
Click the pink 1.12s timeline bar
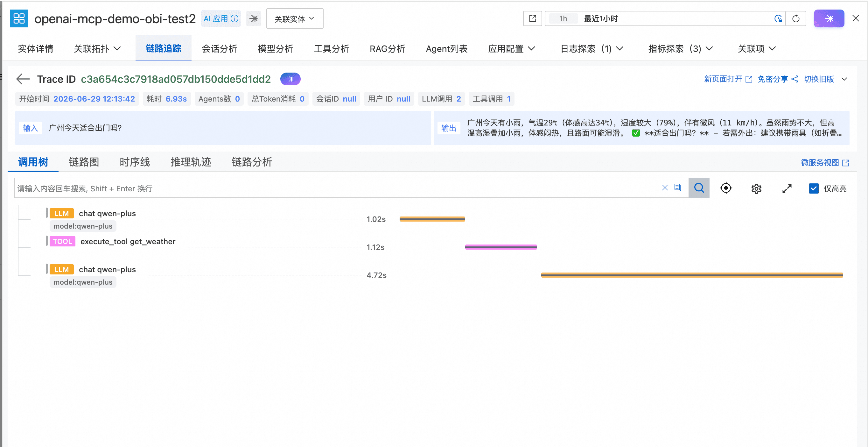pyautogui.click(x=501, y=247)
